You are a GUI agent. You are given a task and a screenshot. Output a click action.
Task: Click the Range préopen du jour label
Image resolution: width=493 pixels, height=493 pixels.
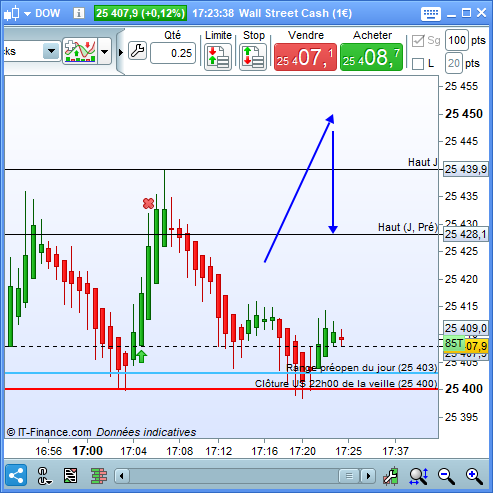(362, 367)
